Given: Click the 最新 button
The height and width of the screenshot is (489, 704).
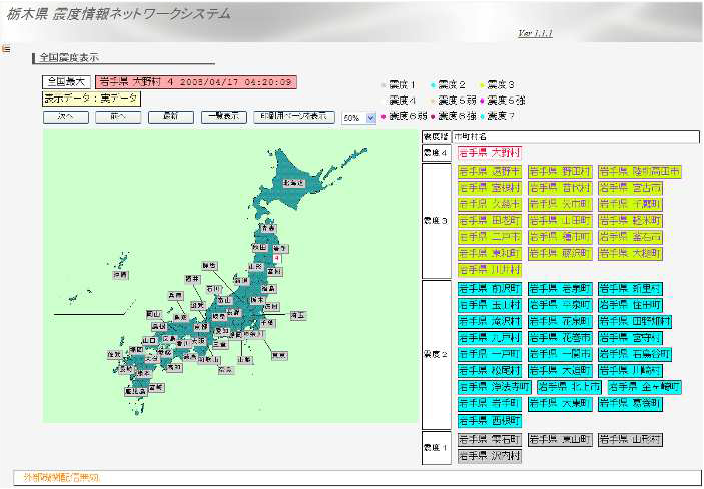Looking at the screenshot, I should click(171, 117).
